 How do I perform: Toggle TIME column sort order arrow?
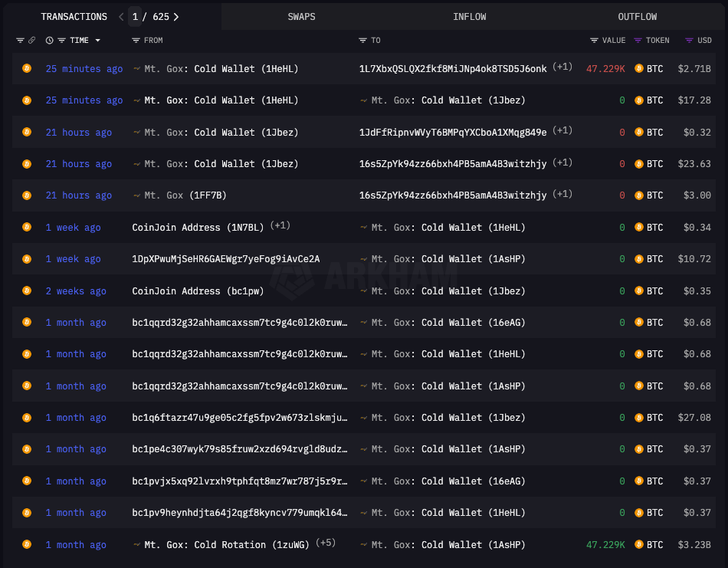click(x=97, y=41)
